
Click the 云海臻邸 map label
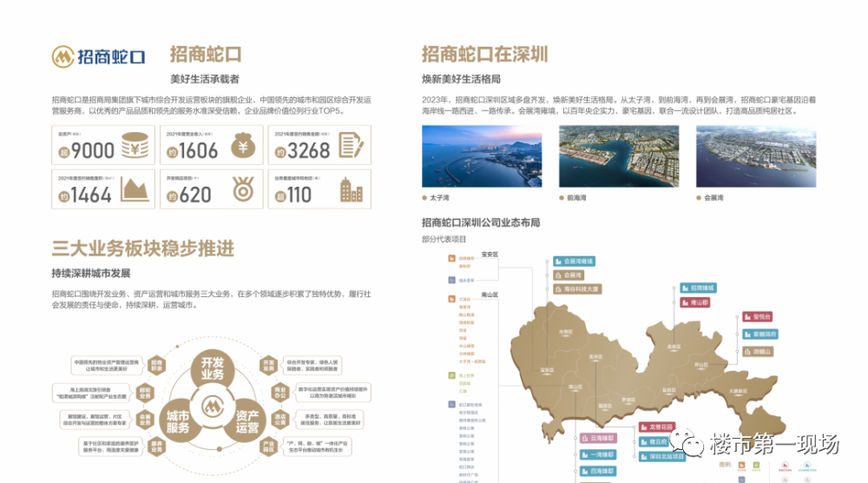point(598,438)
